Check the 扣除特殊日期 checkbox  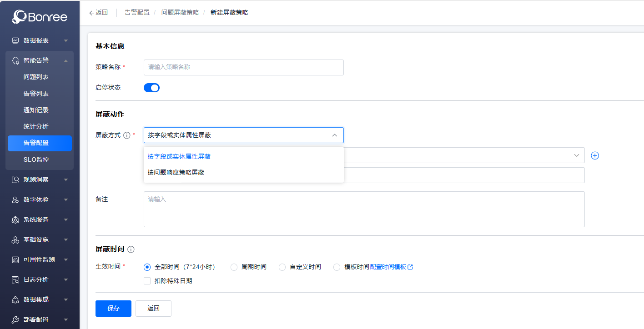click(147, 280)
